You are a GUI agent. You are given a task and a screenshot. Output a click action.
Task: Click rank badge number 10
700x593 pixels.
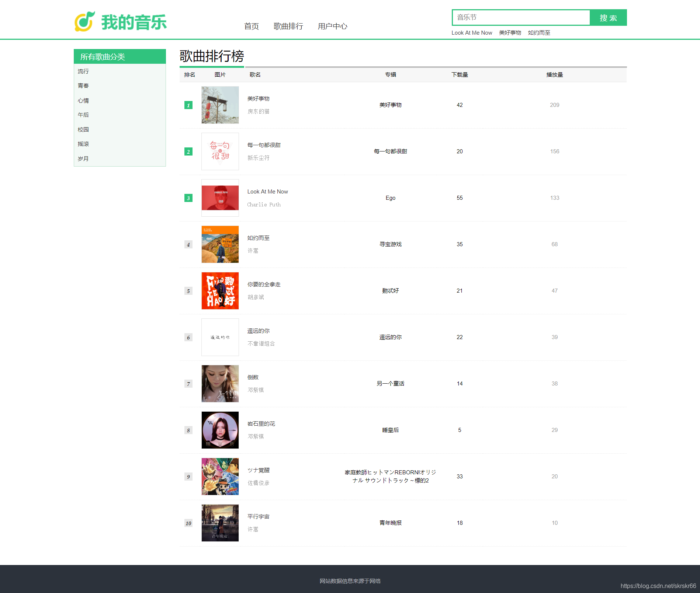188,523
